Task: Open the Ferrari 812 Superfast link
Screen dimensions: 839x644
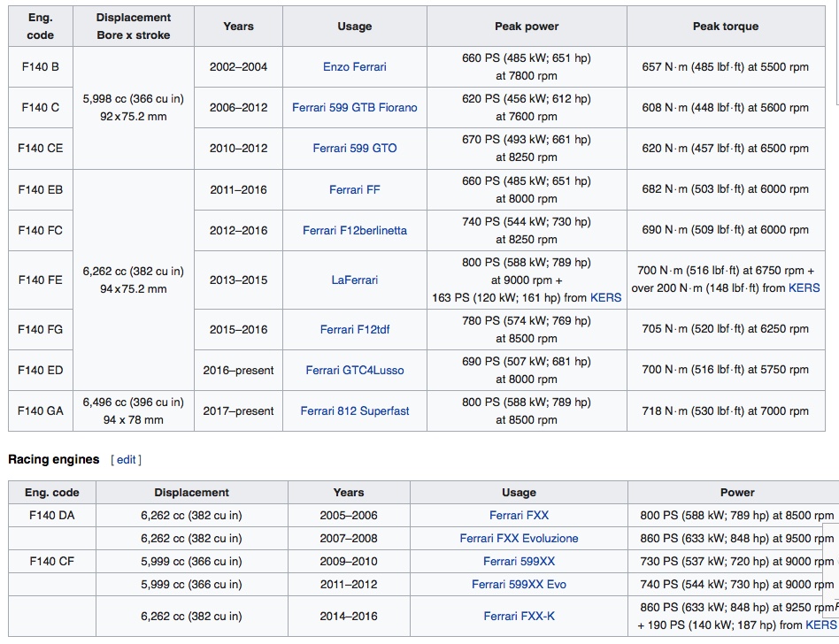Action: [354, 410]
